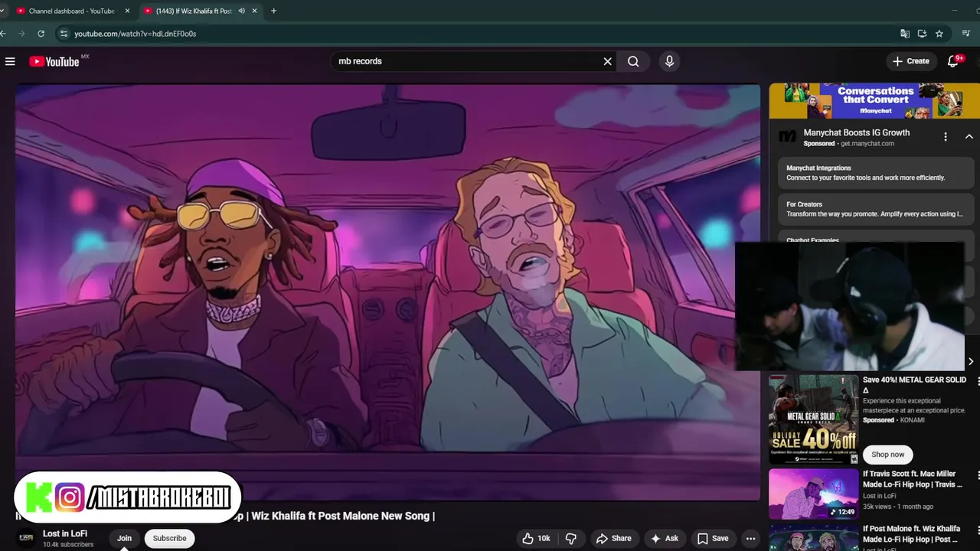980x551 pixels.
Task: Save the video to a playlist
Action: [713, 539]
